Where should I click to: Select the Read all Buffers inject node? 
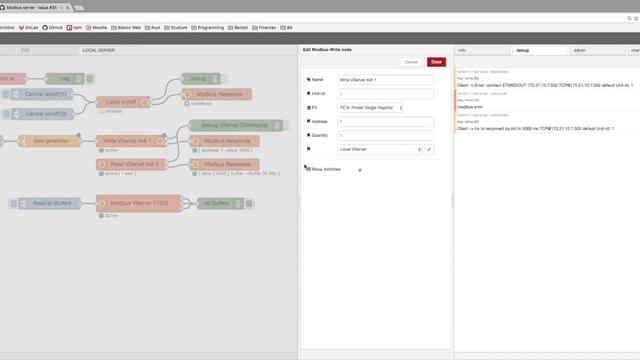(x=49, y=203)
